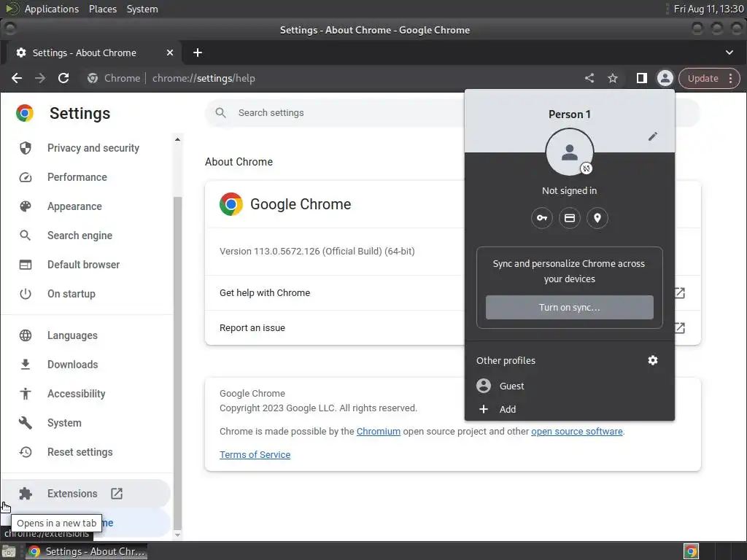Open the System menu in top panel

click(x=142, y=9)
